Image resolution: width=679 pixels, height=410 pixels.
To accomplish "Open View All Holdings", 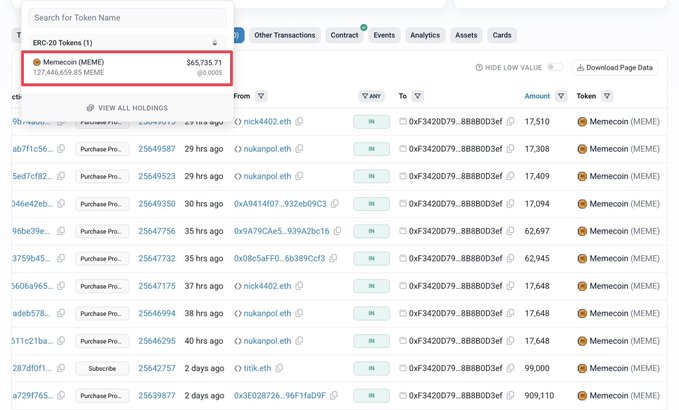I will (x=127, y=108).
